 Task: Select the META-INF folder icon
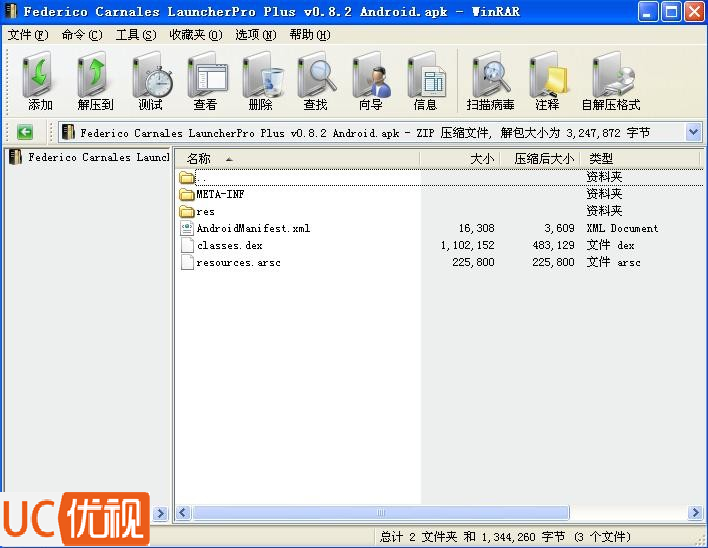coord(186,194)
